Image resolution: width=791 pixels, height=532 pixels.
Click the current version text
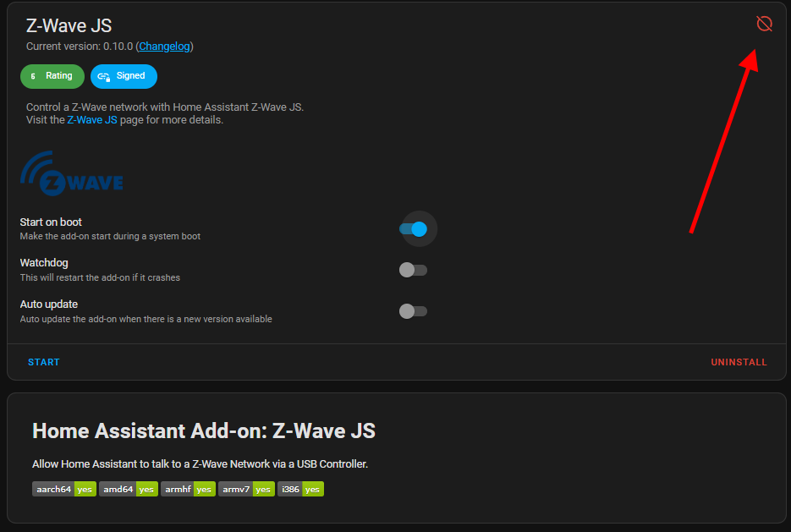click(x=79, y=46)
